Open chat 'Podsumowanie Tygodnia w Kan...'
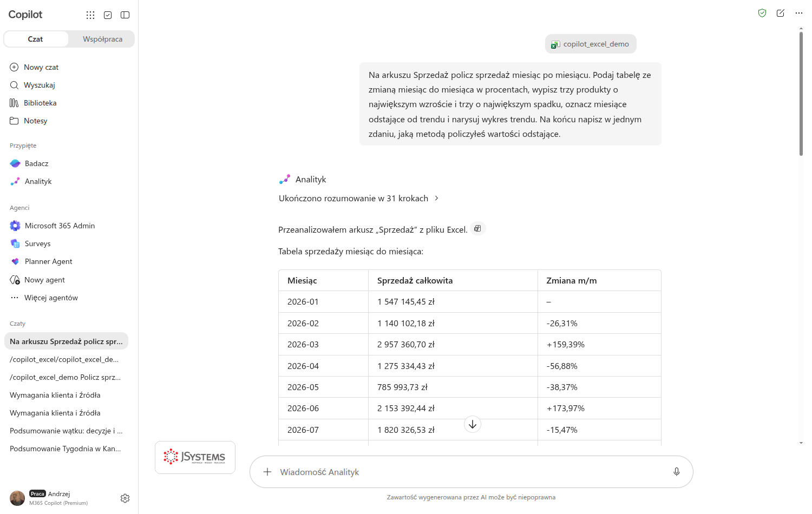 pyautogui.click(x=66, y=449)
